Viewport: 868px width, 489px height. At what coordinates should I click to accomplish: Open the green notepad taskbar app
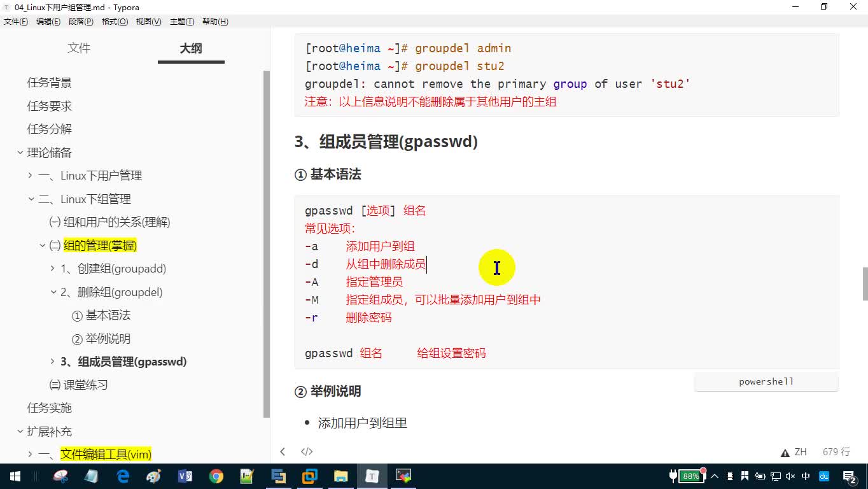[248, 476]
